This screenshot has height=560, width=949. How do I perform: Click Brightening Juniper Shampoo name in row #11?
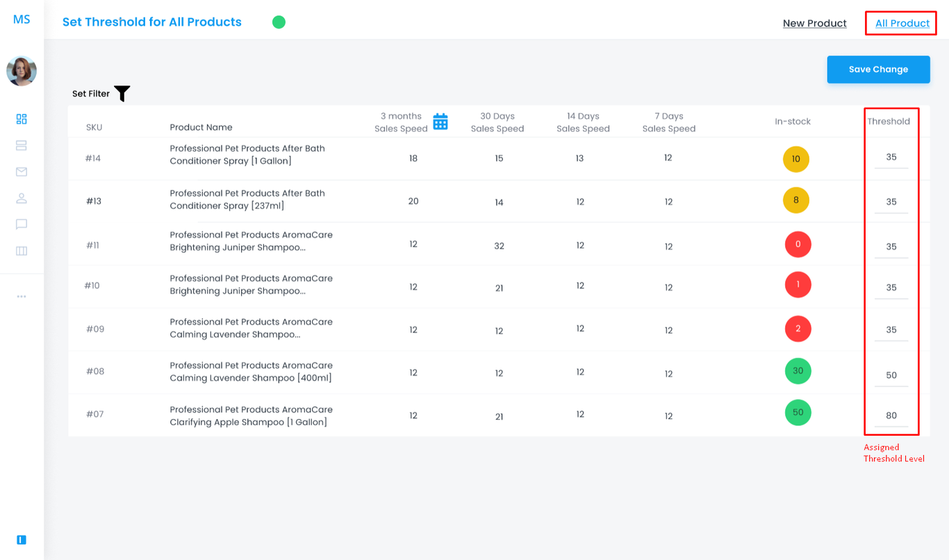pos(251,241)
